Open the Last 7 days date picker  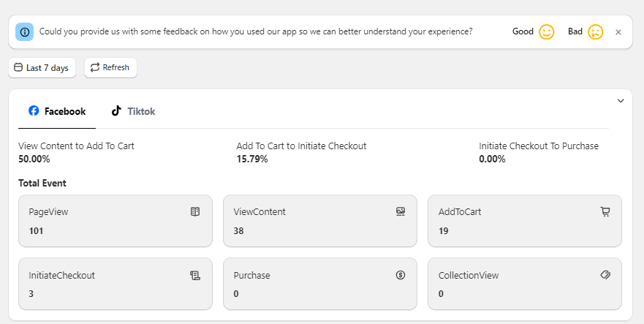(42, 68)
